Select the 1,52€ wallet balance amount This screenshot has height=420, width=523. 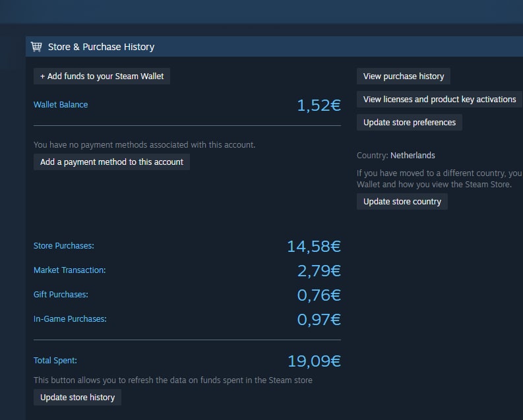click(319, 105)
